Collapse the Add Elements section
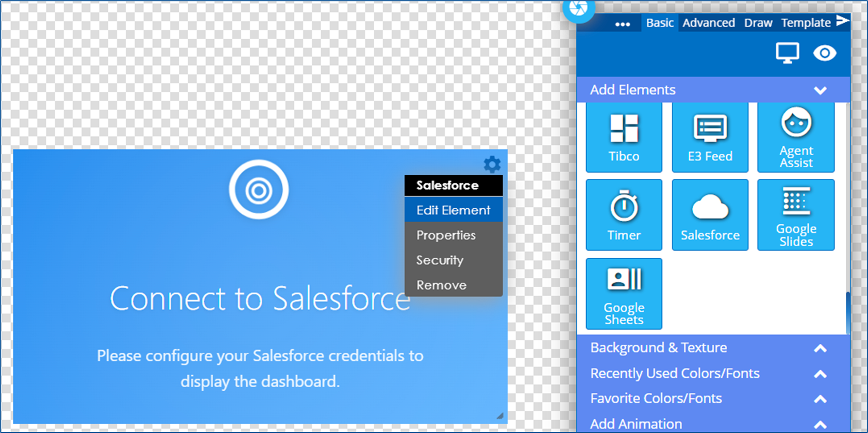 [713, 90]
